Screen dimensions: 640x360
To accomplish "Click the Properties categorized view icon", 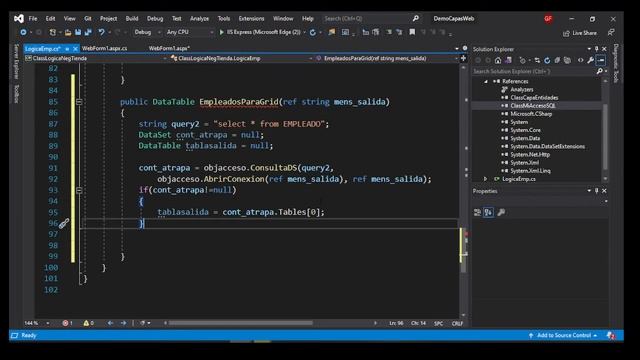I will click(478, 212).
